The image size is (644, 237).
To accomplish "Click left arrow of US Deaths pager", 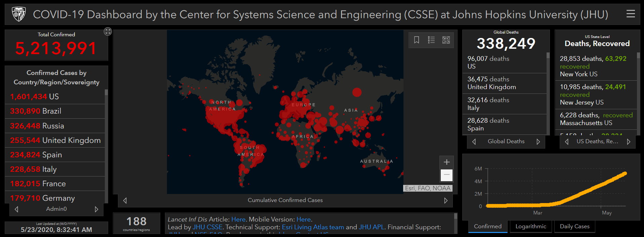I will [x=567, y=142].
